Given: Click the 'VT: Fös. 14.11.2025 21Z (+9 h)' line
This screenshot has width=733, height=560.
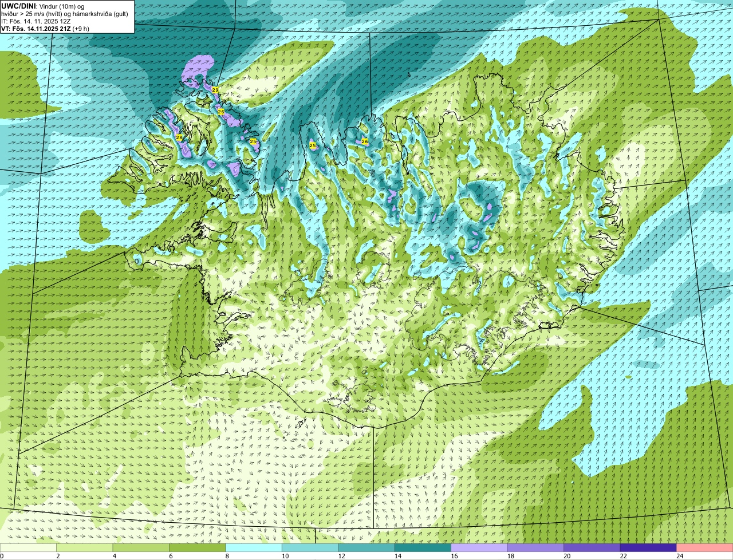Looking at the screenshot, I should click(x=45, y=28).
